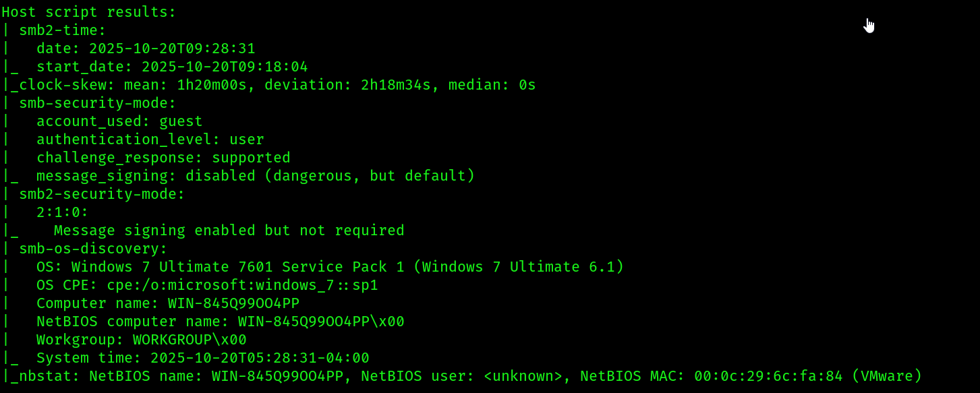The width and height of the screenshot is (980, 393).
Task: Click the smb-os-discovery heading
Action: coord(93,249)
